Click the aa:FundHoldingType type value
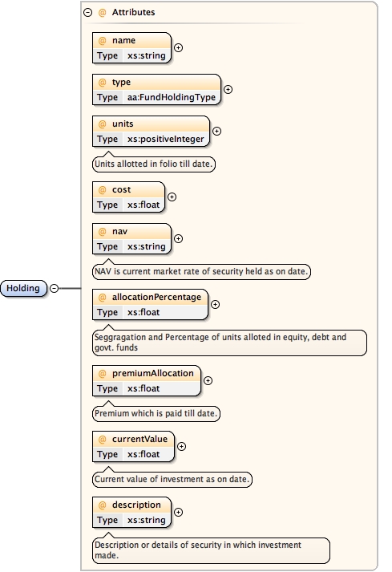Screen dimensions: 392x572 (172, 97)
